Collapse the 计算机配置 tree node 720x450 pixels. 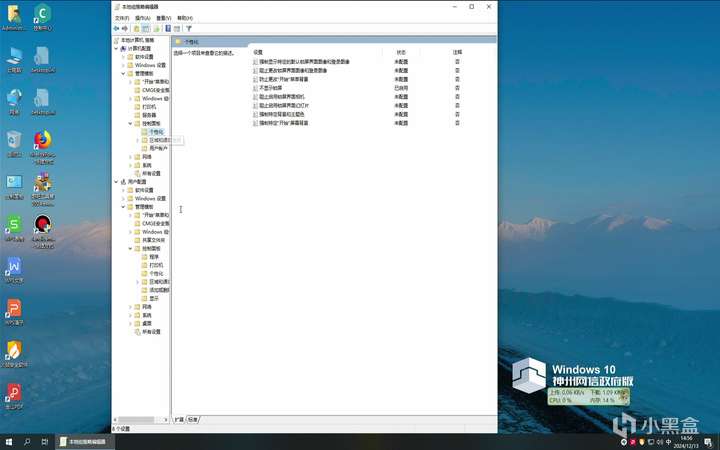[x=116, y=49]
